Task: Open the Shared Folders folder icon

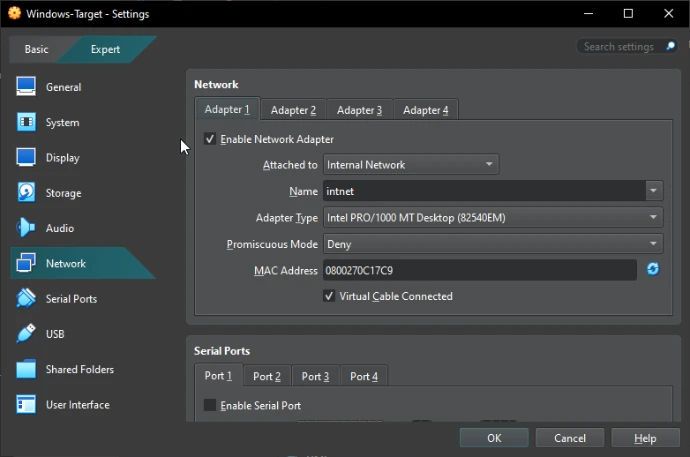Action: 26,369
